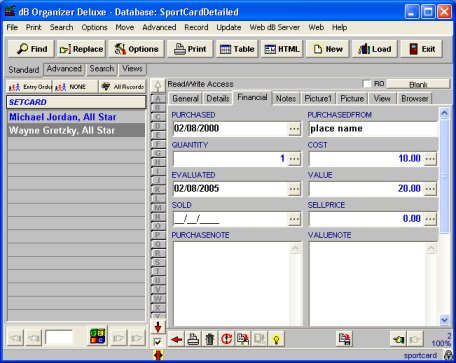Click the All Records filter button
Viewport: 456px width, 363px height.
(123, 87)
